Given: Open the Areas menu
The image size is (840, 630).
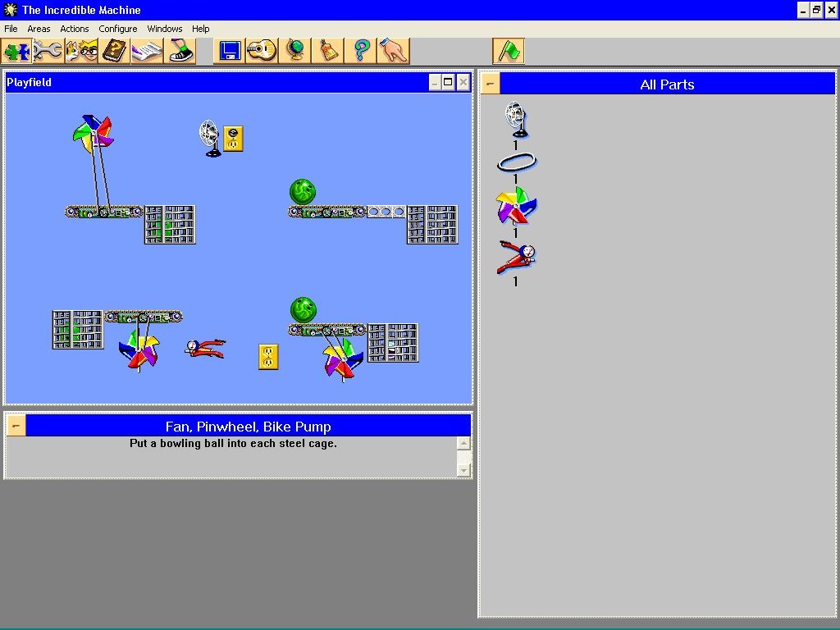Looking at the screenshot, I should point(39,29).
